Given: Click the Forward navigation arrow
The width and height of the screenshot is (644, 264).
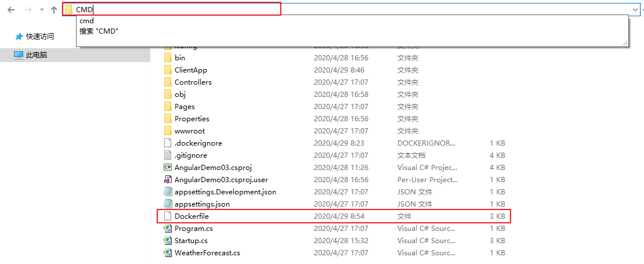Looking at the screenshot, I should coord(28,10).
